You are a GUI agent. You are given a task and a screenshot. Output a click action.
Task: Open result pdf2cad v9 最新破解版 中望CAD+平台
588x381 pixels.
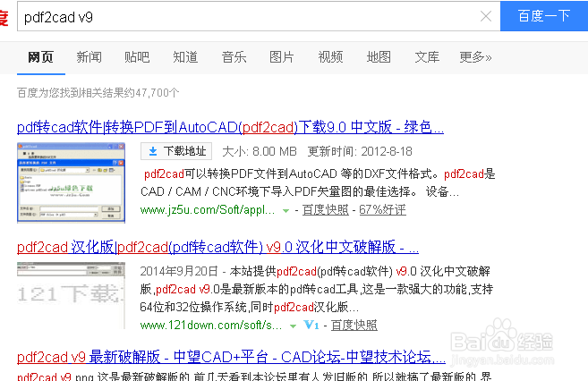(232, 357)
